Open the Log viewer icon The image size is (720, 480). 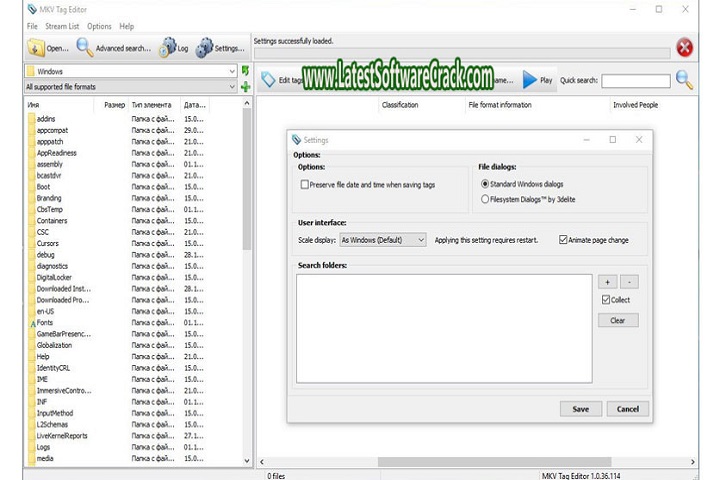168,47
